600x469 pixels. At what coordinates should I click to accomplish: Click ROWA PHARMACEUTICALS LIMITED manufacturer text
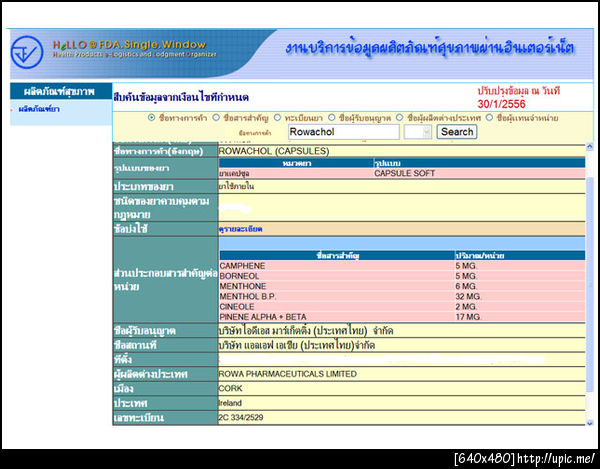(x=287, y=374)
